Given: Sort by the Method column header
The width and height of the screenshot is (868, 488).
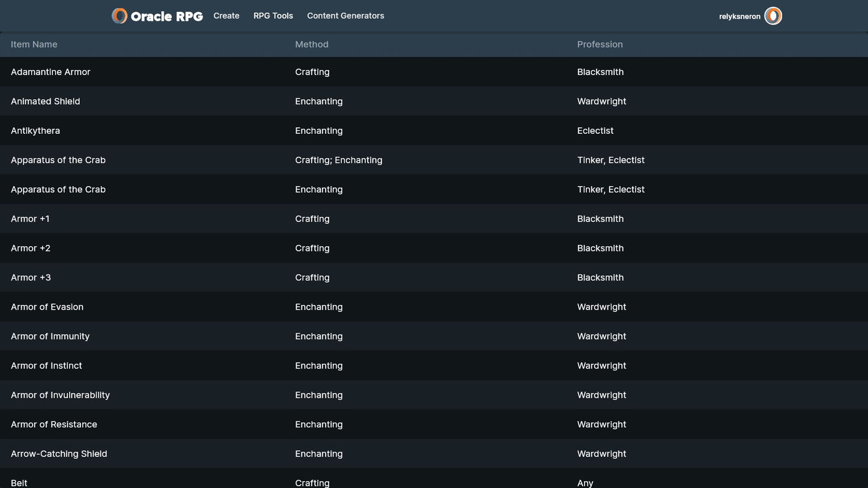Looking at the screenshot, I should (312, 44).
